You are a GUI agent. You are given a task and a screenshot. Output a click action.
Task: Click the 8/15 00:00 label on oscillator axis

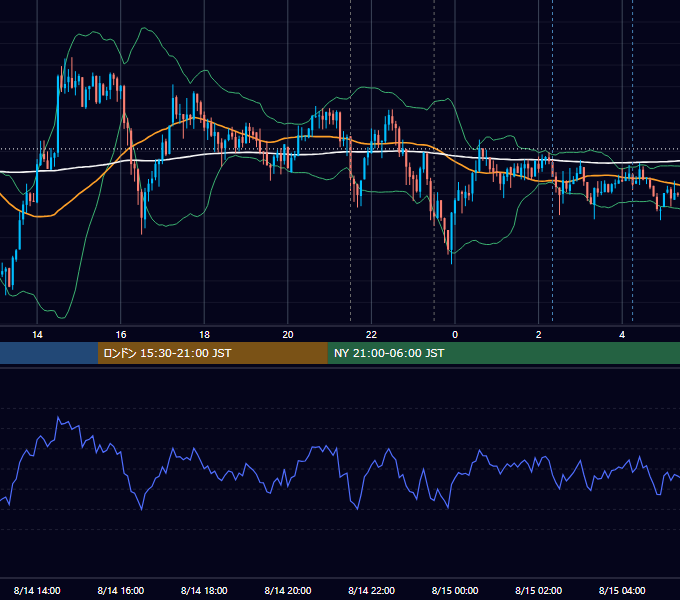[x=455, y=590]
